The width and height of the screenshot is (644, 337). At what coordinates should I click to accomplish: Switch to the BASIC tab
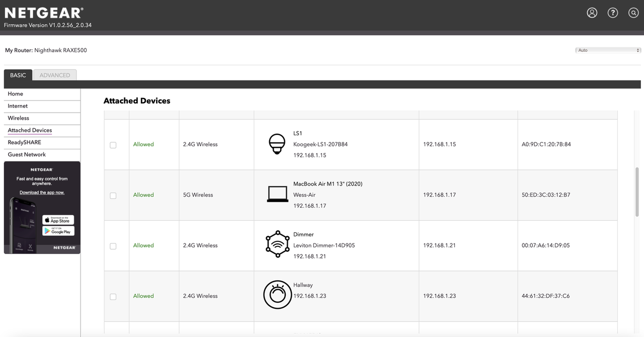pos(18,75)
